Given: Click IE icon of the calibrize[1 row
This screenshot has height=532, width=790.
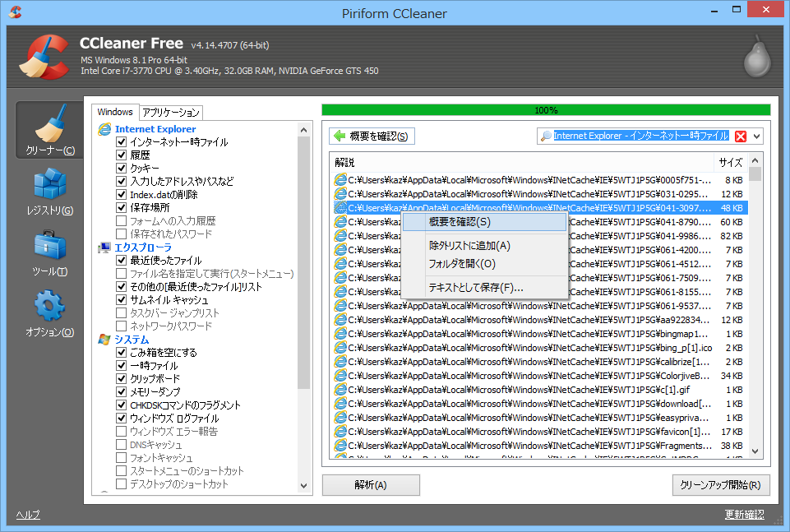Looking at the screenshot, I should (340, 362).
